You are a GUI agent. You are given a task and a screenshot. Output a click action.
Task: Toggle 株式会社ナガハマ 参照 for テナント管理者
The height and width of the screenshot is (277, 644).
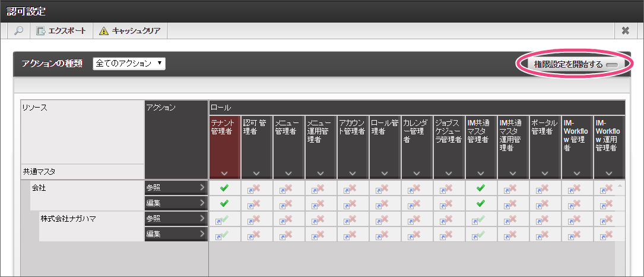coord(224,219)
